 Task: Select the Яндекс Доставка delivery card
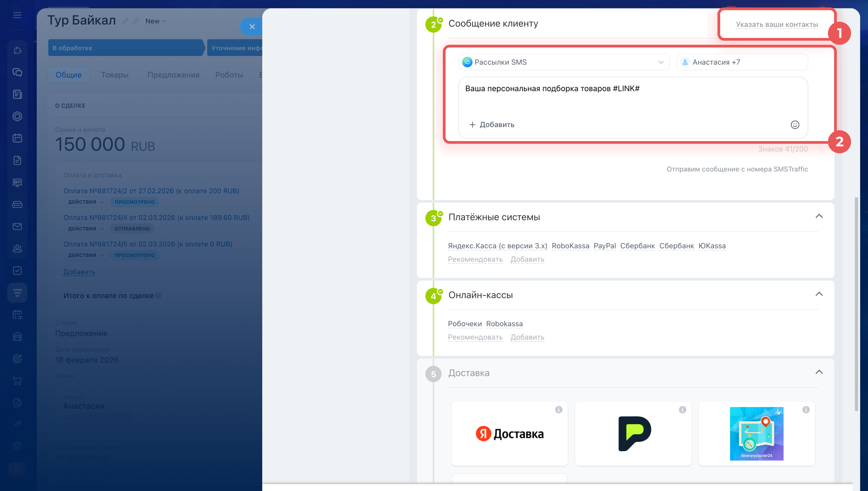pyautogui.click(x=509, y=434)
